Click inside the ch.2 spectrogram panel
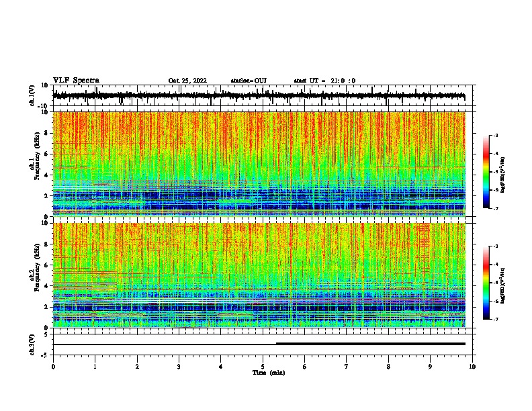Screen dimensions: 532x411 tap(259, 275)
